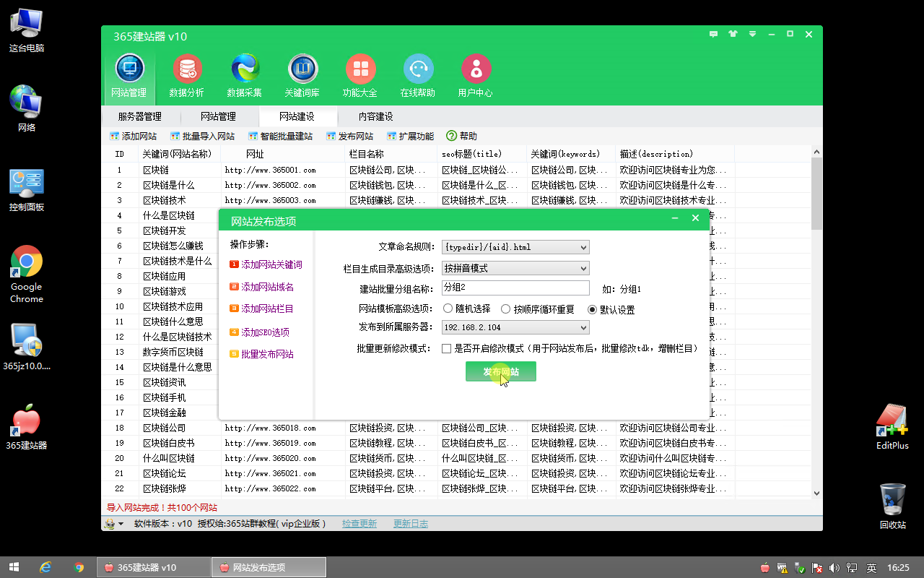This screenshot has width=924, height=578.
Task: Click the 建站批量分组名称 input field
Action: click(515, 288)
